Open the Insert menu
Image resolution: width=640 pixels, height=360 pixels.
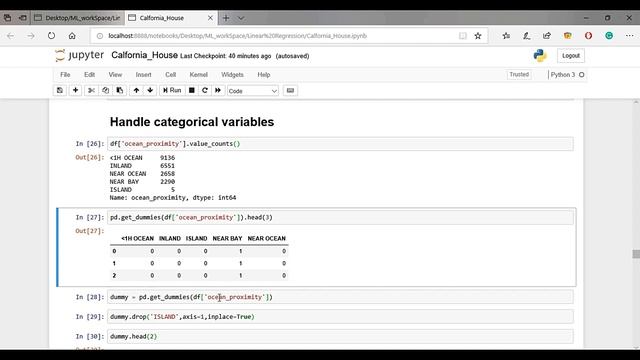[143, 75]
